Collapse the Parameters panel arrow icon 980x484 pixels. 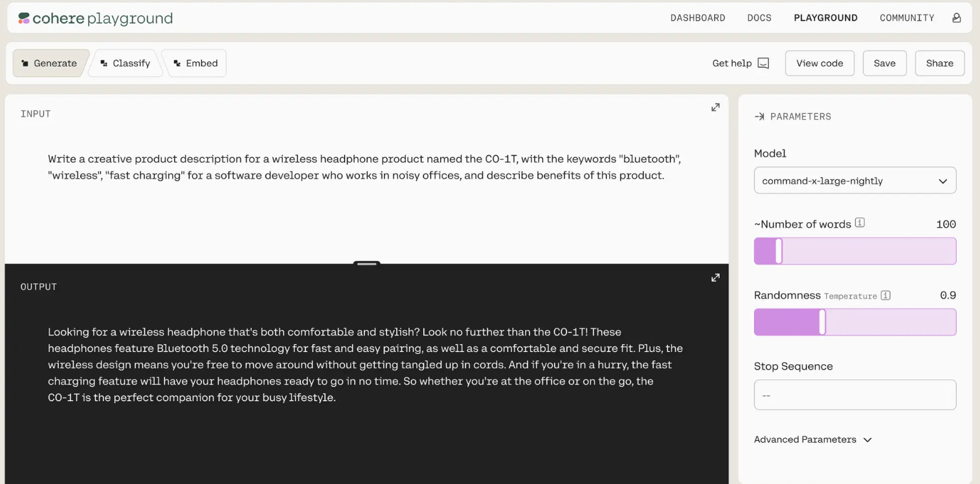tap(759, 116)
